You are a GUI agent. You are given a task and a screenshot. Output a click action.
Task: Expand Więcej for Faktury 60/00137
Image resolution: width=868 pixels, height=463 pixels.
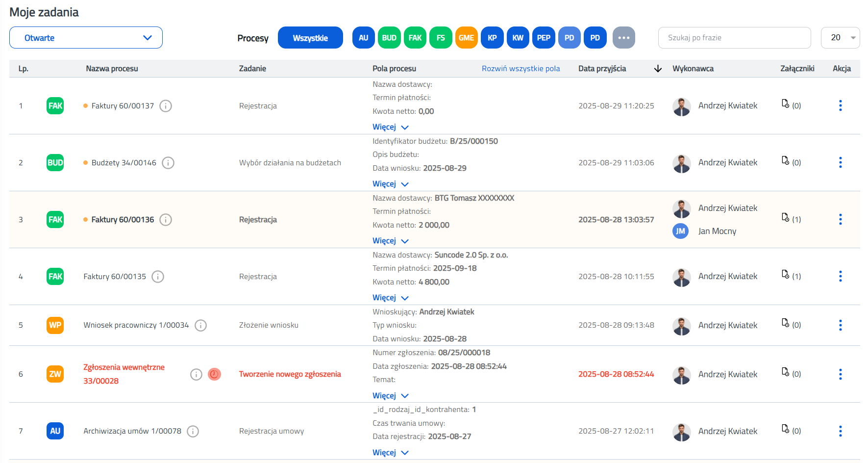(390, 127)
